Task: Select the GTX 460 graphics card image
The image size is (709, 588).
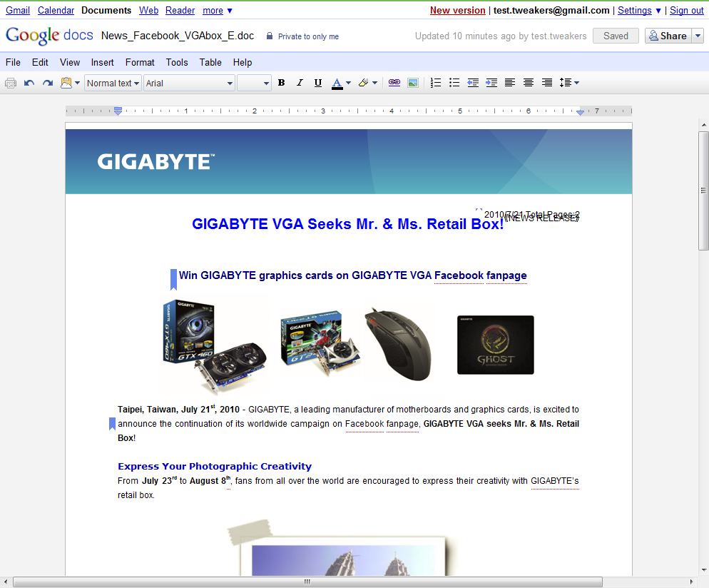Action: tap(214, 347)
